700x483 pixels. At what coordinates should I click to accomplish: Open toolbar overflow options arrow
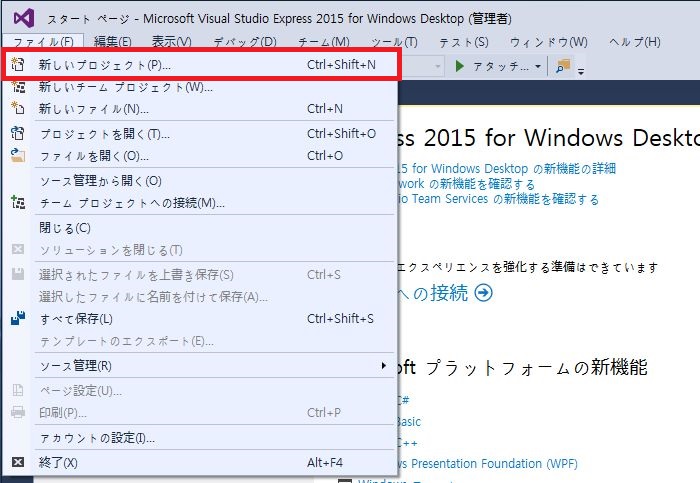point(581,71)
